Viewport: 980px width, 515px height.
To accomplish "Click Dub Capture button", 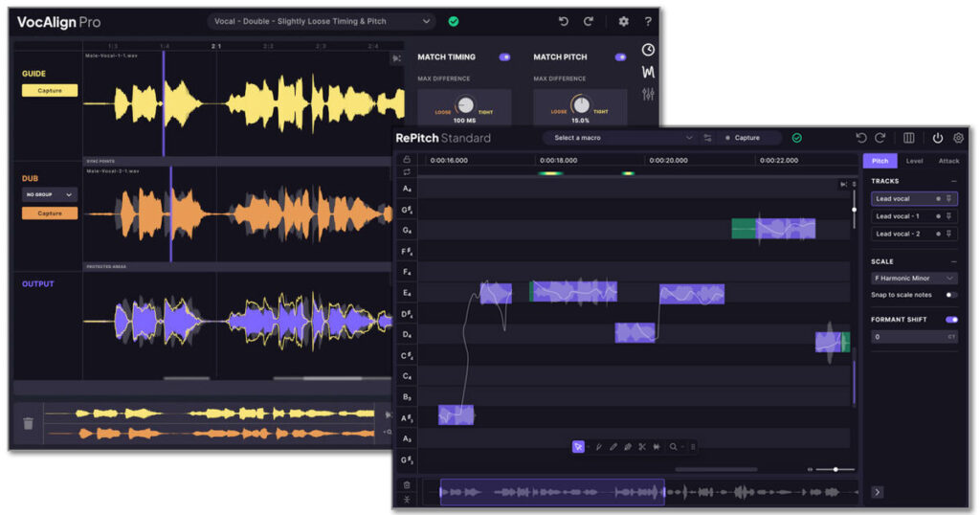I will pyautogui.click(x=50, y=213).
